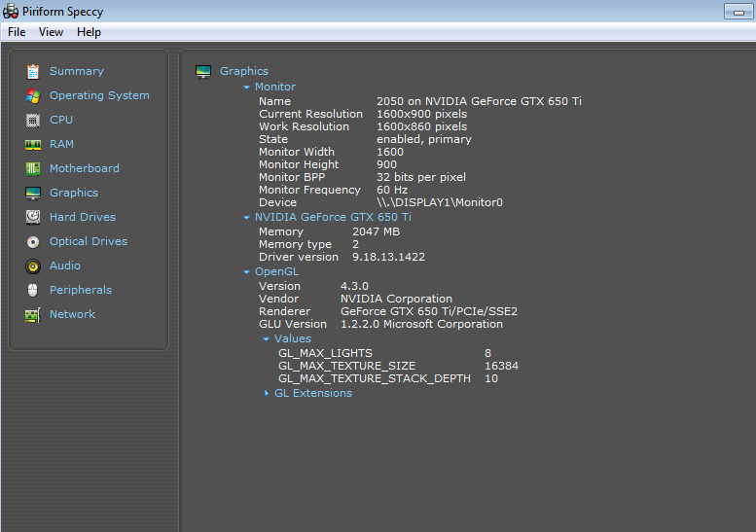Click the Monitor BPP value '32 bits per pixel'
Viewport: 756px width, 532px height.
(x=421, y=177)
